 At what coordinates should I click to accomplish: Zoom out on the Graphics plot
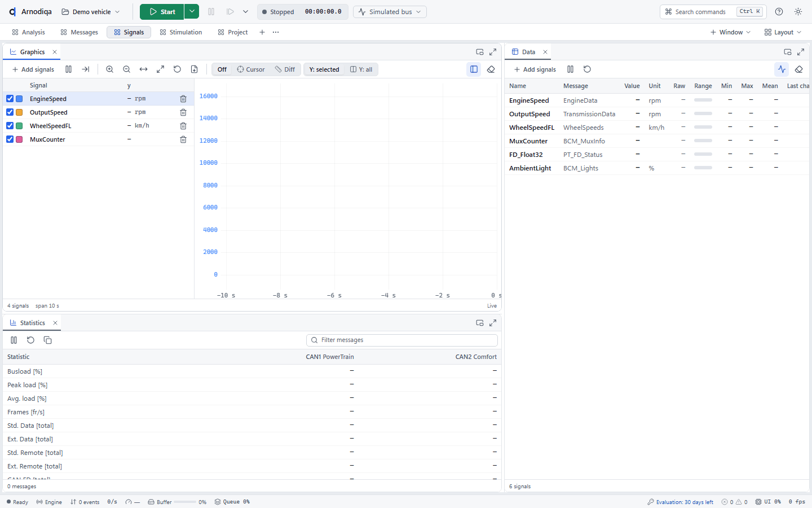pos(127,69)
